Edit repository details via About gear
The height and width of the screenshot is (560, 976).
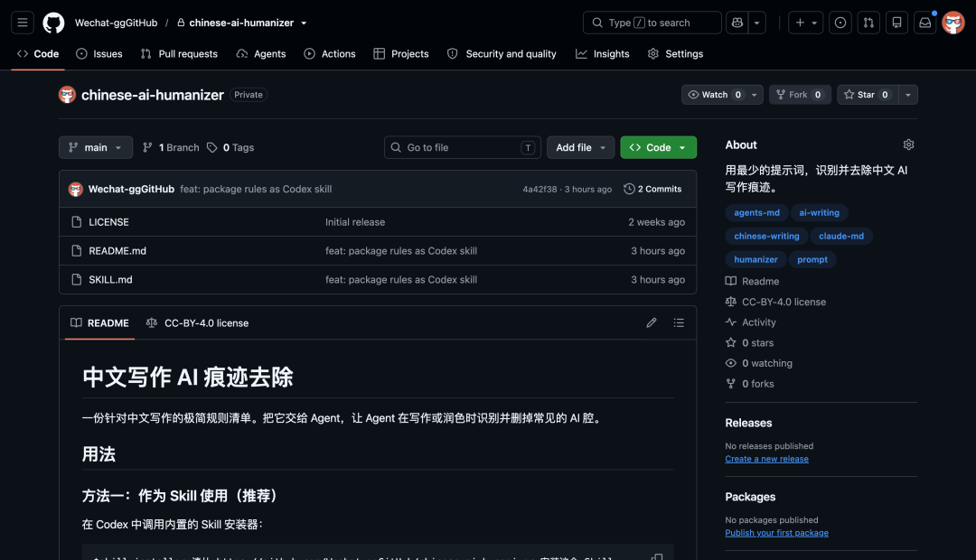[908, 145]
